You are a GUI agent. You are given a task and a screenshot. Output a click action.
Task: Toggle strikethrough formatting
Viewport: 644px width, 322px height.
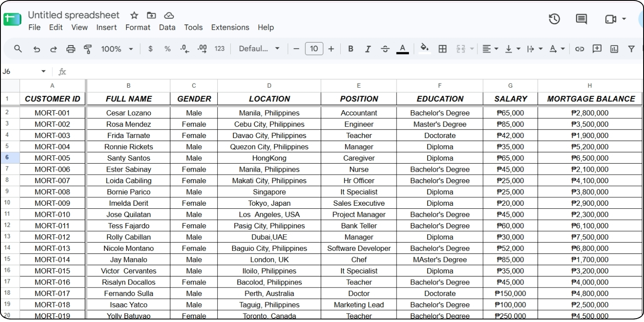click(x=385, y=49)
